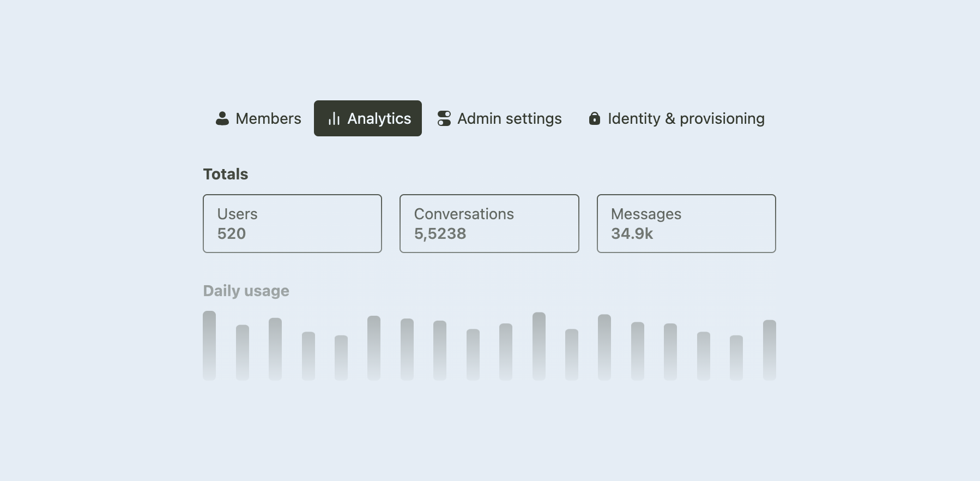980x481 pixels.
Task: Open the Members tab
Action: [x=258, y=118]
